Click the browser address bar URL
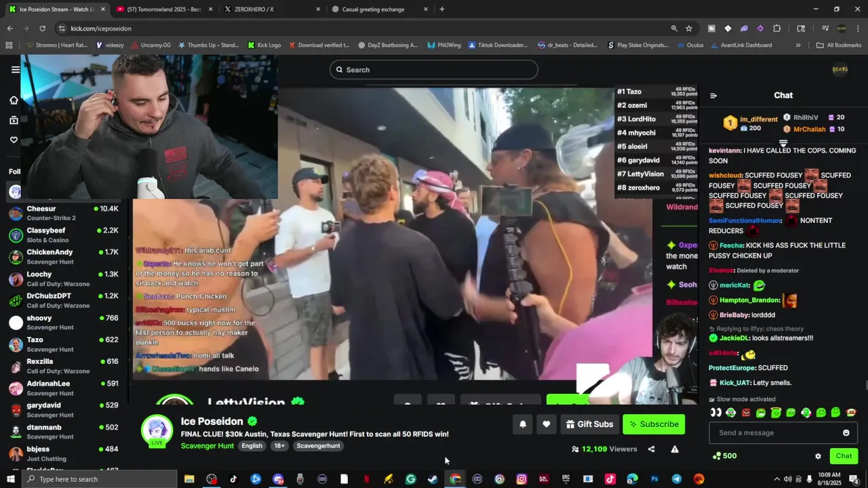Viewport: 868px width, 488px height. pyautogui.click(x=101, y=28)
